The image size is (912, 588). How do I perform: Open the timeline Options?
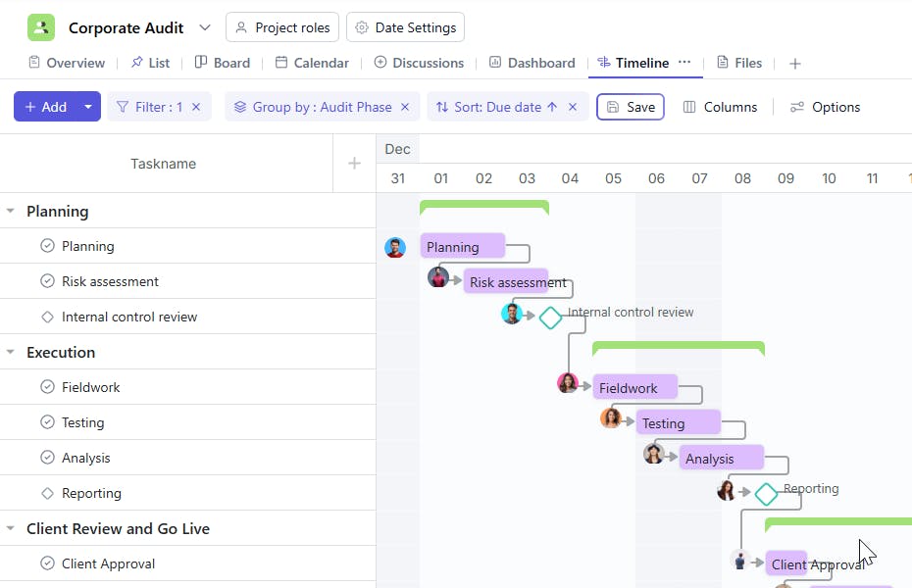click(x=825, y=107)
